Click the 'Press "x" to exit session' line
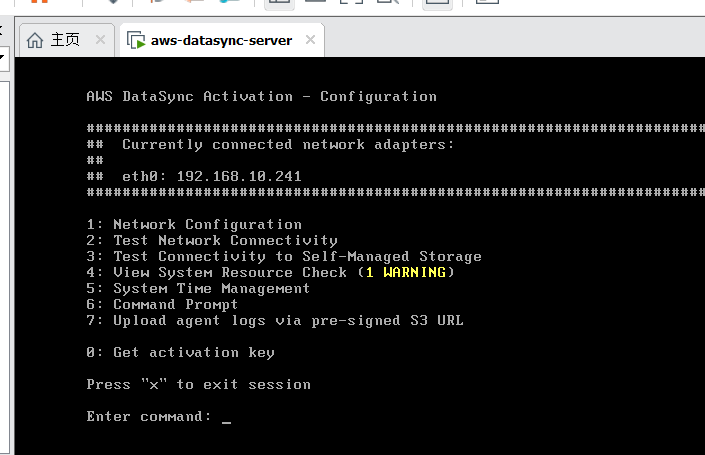 [198, 384]
